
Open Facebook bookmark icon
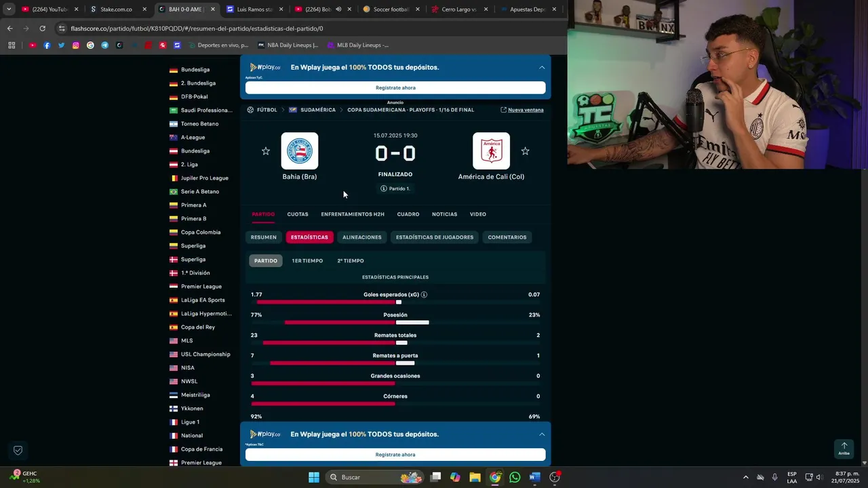pyautogui.click(x=47, y=45)
